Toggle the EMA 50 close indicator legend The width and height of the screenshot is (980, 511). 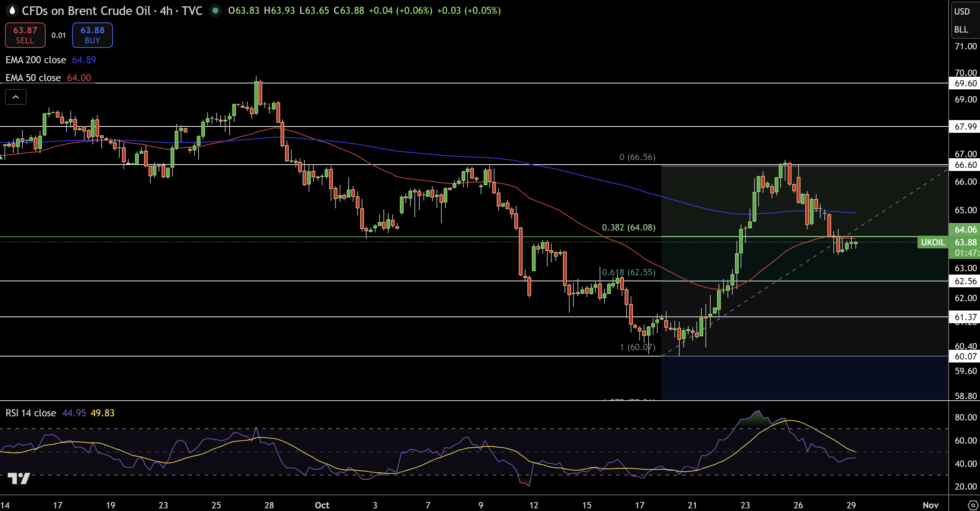pos(33,77)
